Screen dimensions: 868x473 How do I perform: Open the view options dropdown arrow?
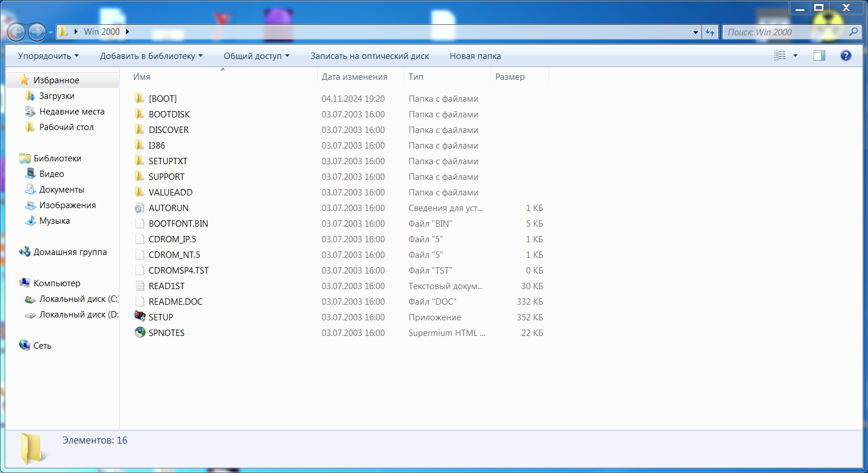coord(795,56)
